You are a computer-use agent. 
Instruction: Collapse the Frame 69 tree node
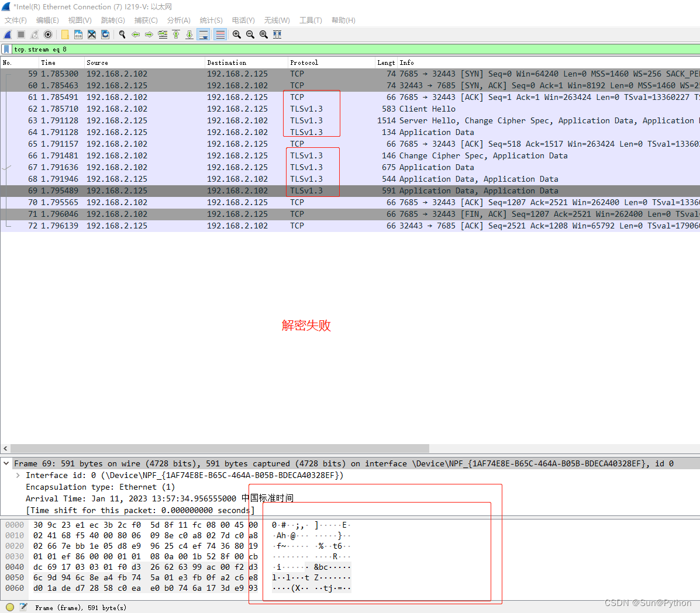point(6,463)
